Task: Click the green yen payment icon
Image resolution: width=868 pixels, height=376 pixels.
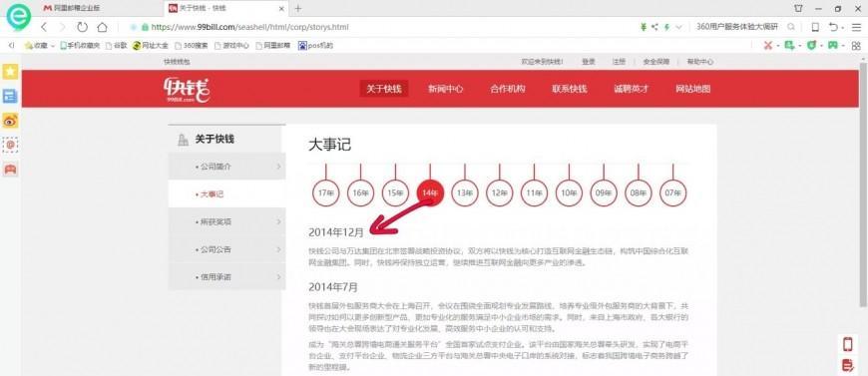Action: coord(644,27)
